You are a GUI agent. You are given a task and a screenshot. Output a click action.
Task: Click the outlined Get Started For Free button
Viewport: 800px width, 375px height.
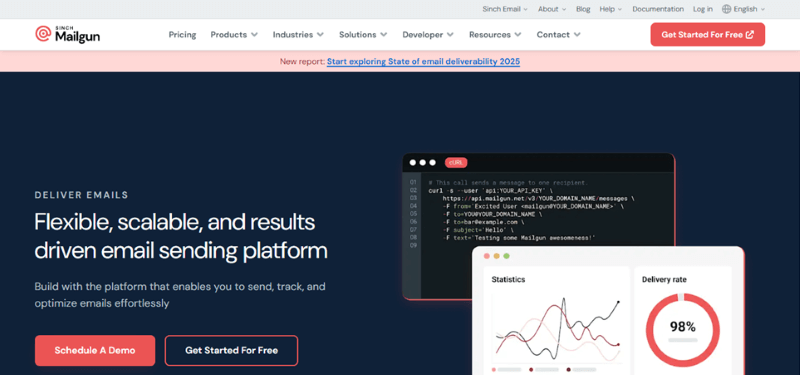coord(231,351)
